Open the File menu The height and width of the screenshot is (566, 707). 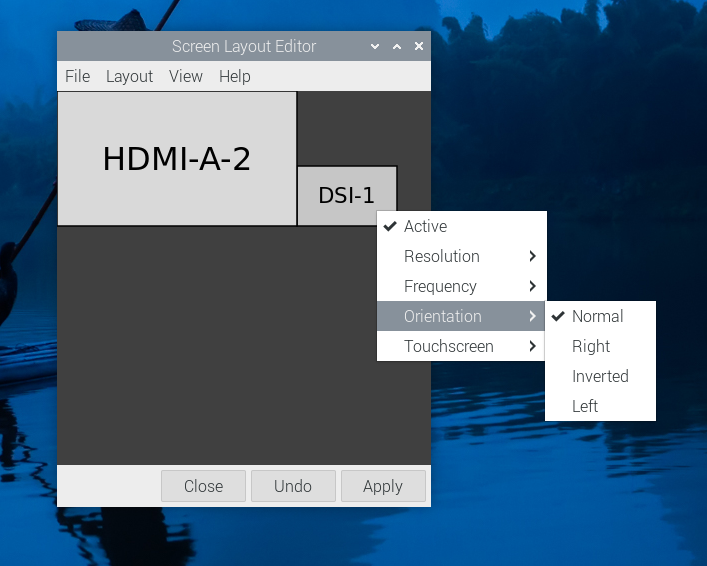[77, 77]
